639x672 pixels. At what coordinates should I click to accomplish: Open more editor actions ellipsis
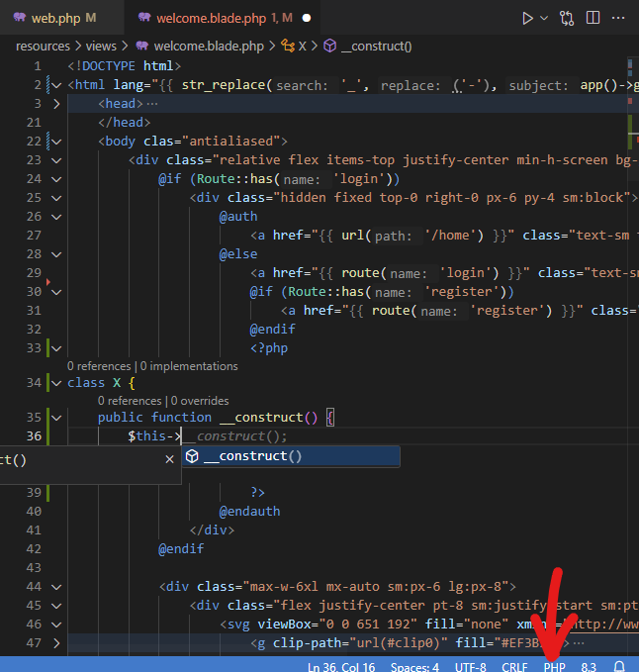coord(620,18)
